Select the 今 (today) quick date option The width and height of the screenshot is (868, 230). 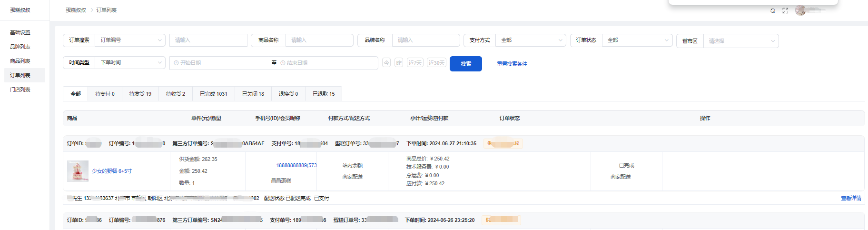pyautogui.click(x=386, y=63)
